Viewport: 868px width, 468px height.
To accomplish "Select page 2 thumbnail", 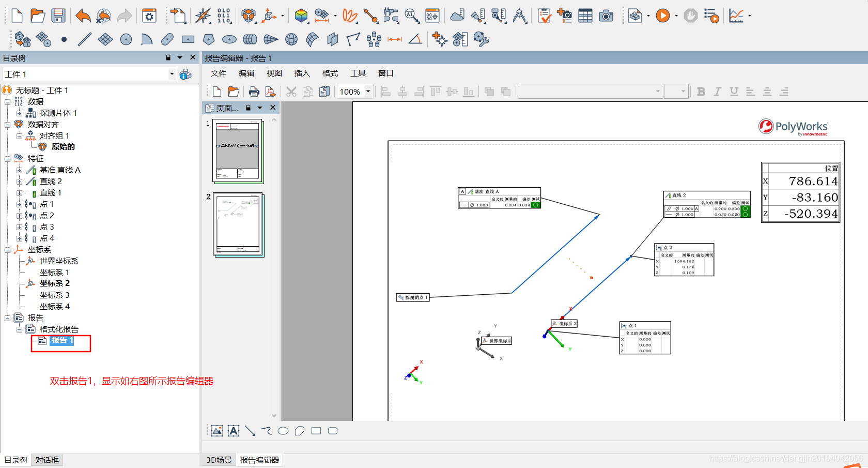I will [238, 225].
